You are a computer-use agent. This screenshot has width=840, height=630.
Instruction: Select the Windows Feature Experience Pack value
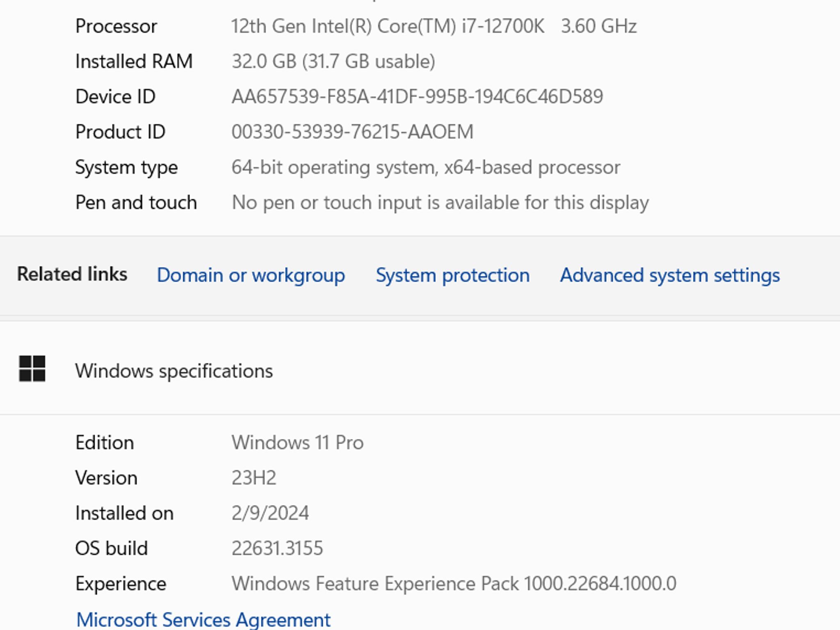click(454, 584)
